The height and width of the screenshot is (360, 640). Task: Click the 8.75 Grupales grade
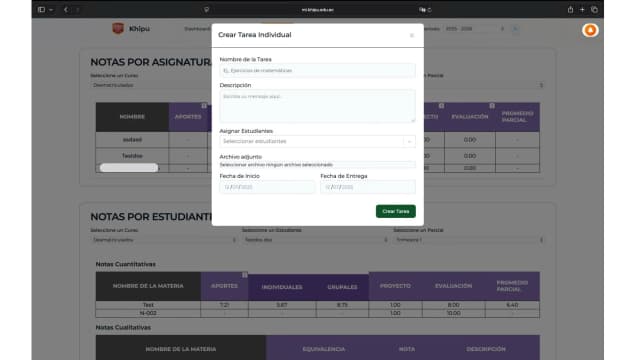click(342, 305)
